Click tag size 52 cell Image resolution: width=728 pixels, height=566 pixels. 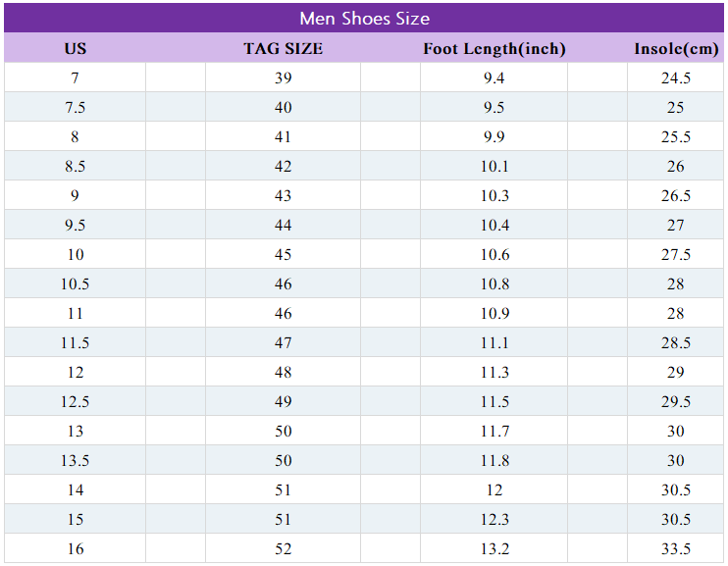tap(283, 548)
